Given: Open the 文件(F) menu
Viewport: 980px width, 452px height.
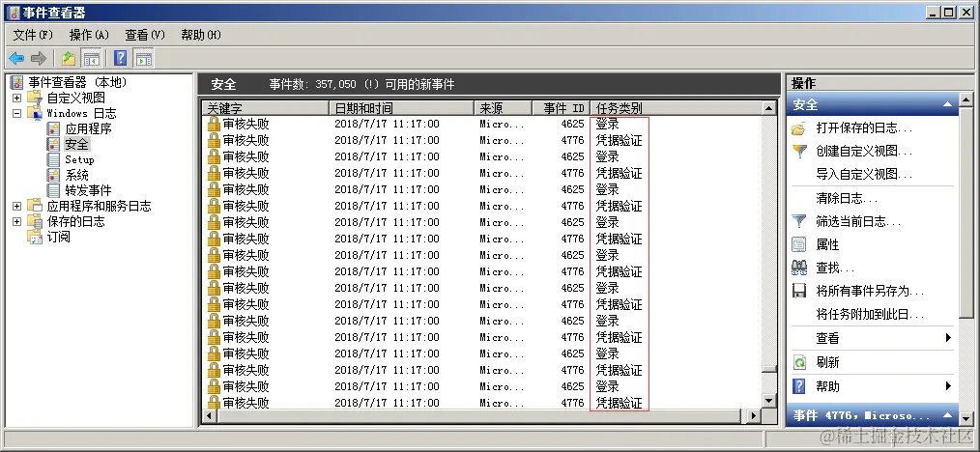Looking at the screenshot, I should click(33, 35).
